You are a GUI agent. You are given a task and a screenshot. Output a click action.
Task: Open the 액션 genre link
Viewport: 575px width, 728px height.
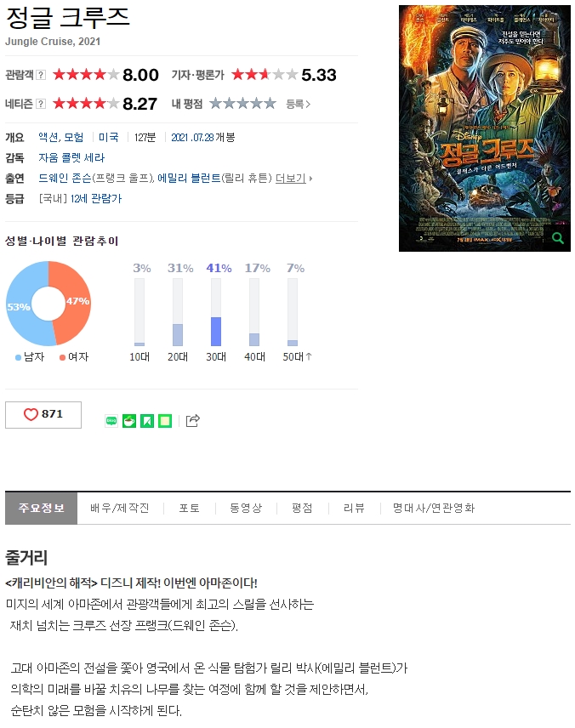click(48, 138)
